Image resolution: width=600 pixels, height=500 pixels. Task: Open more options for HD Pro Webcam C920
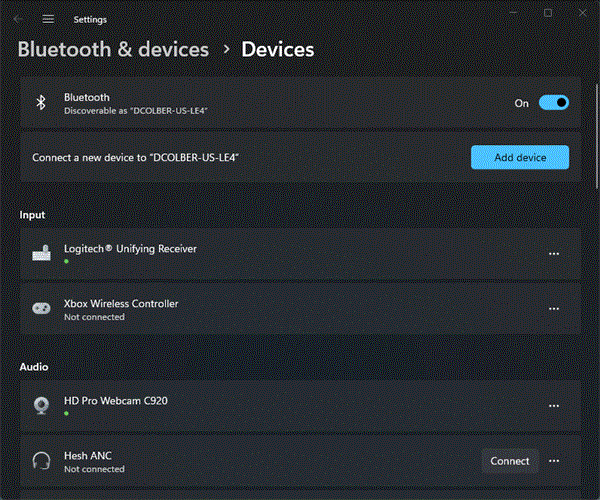click(554, 406)
